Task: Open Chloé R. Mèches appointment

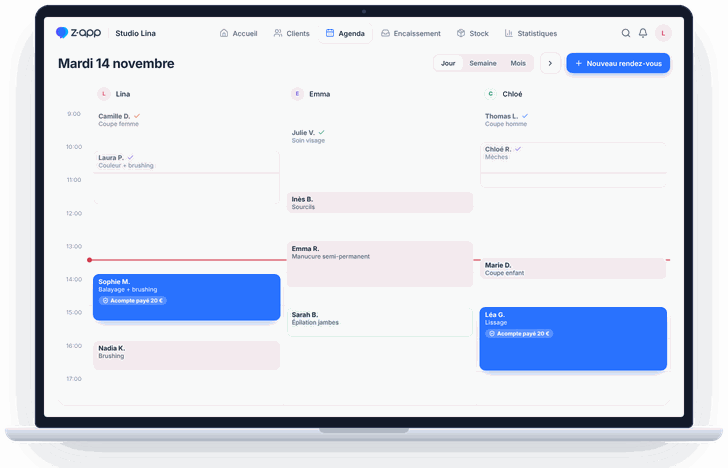Action: (x=573, y=165)
